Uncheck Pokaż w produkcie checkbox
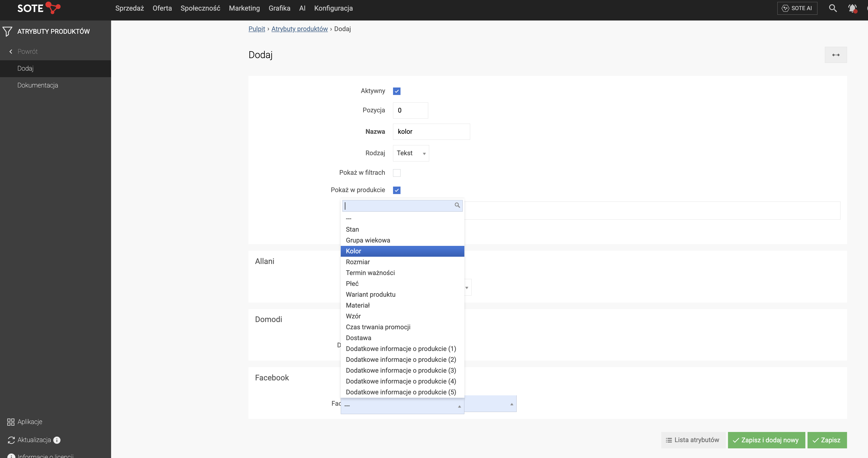 [x=397, y=190]
